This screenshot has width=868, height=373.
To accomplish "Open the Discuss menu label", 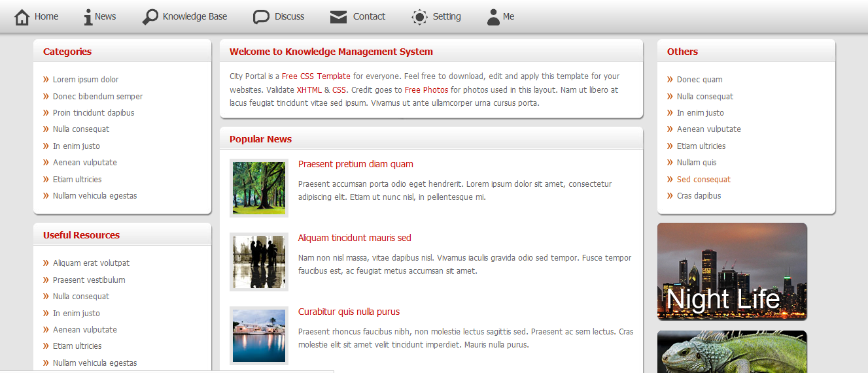I will coord(290,17).
